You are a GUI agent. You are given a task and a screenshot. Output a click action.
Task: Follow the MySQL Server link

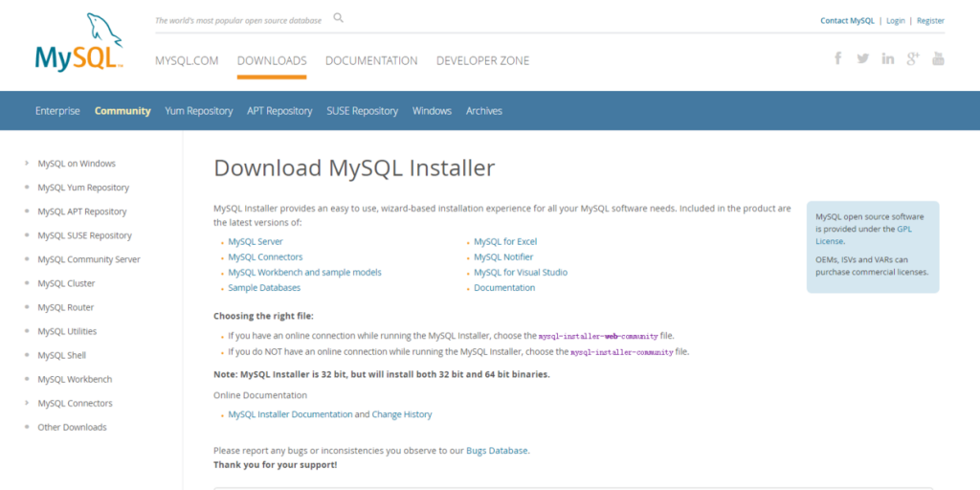[256, 241]
